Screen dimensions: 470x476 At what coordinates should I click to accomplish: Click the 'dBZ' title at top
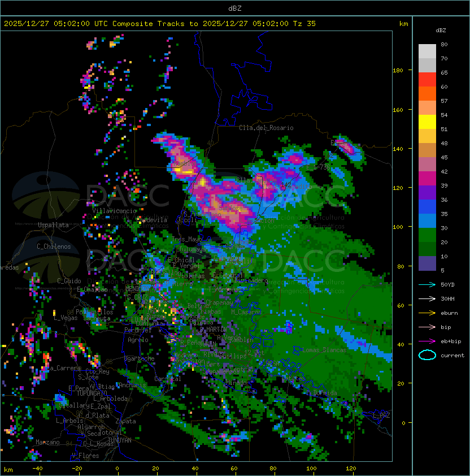click(x=235, y=8)
